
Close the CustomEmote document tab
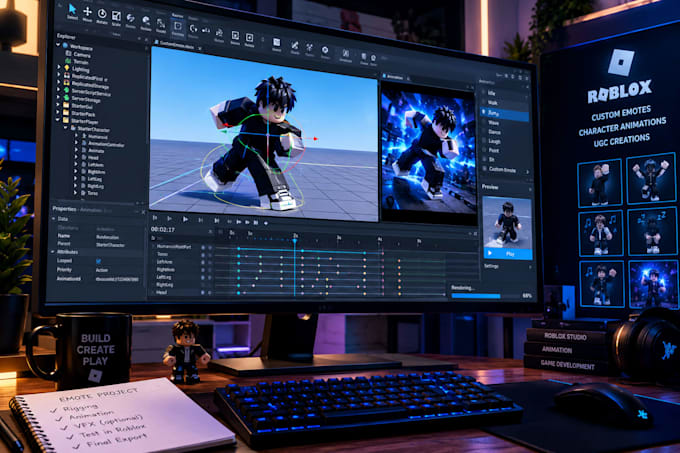pyautogui.click(x=200, y=49)
